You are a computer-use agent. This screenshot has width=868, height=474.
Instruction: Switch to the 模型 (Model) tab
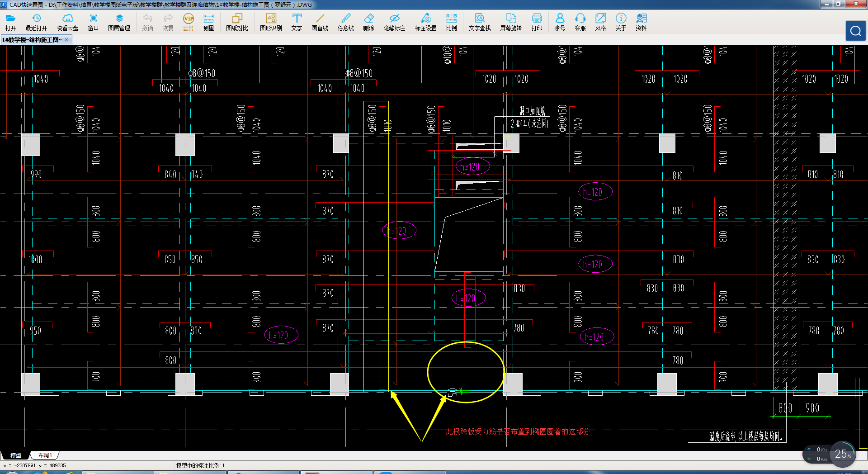(15, 455)
